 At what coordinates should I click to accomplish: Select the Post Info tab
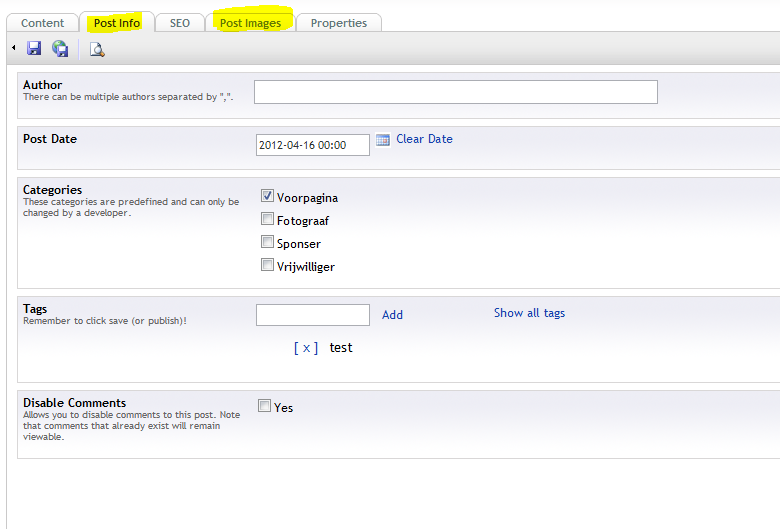tap(117, 23)
